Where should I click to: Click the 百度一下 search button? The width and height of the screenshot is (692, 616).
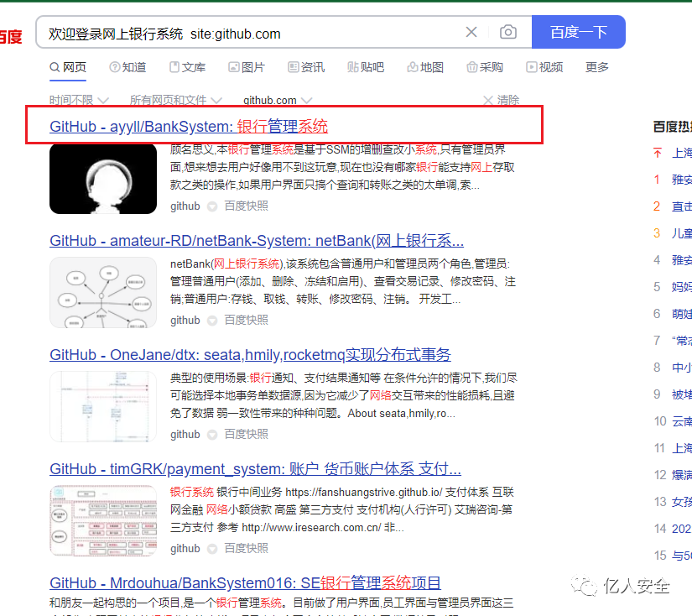(x=578, y=32)
